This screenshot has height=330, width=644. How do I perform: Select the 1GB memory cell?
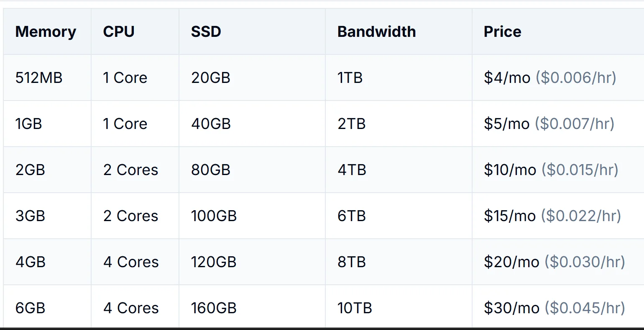coord(29,124)
